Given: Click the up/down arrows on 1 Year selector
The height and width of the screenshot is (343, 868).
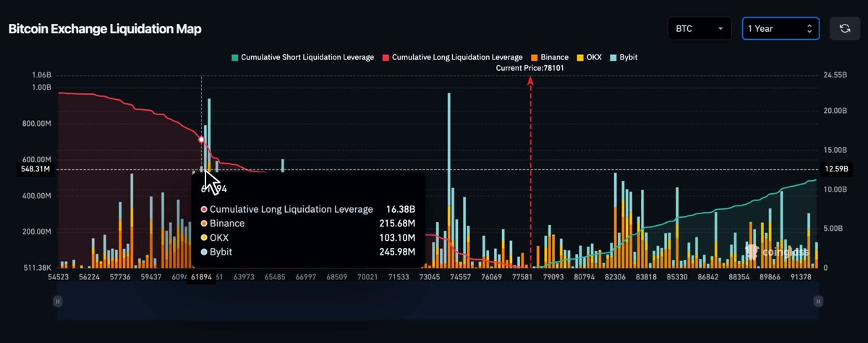Looking at the screenshot, I should [809, 29].
